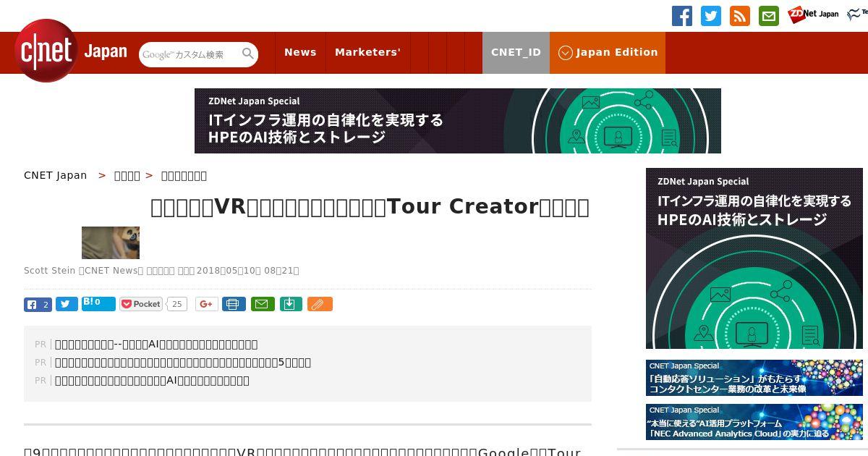Open the Twitter icon in top header
The width and height of the screenshot is (868, 456).
click(711, 16)
